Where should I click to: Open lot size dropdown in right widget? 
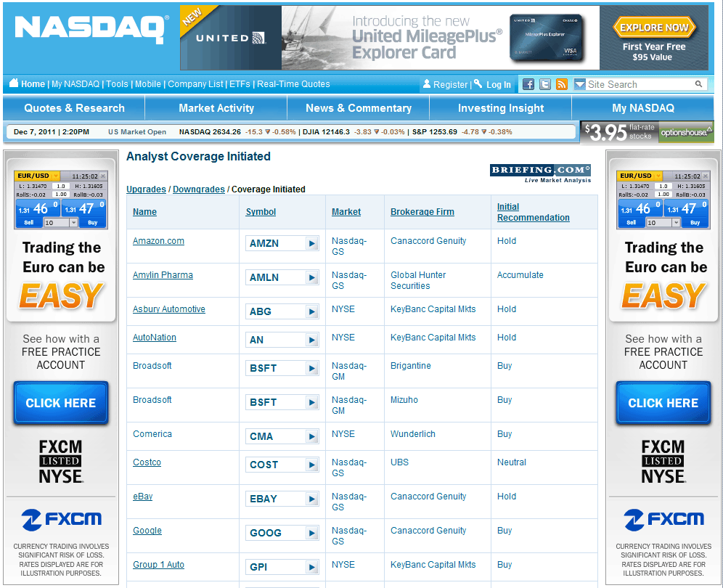coord(676,223)
